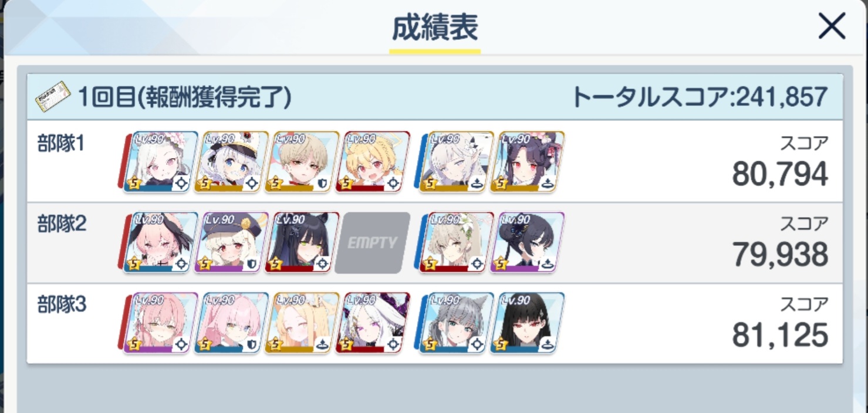Viewport: 868px width, 413px height.
Task: Select the long black-haired special student in 部隊3
Action: 527,323
